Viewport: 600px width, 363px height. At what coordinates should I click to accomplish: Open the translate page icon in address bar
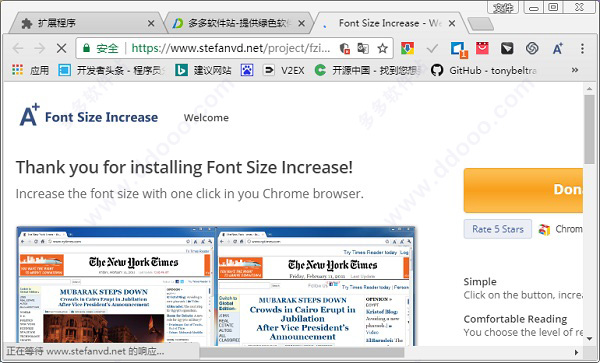click(363, 48)
